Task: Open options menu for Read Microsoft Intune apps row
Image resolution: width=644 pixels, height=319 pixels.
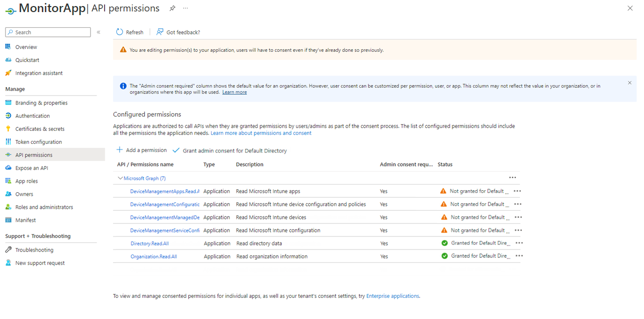Action: (x=517, y=191)
